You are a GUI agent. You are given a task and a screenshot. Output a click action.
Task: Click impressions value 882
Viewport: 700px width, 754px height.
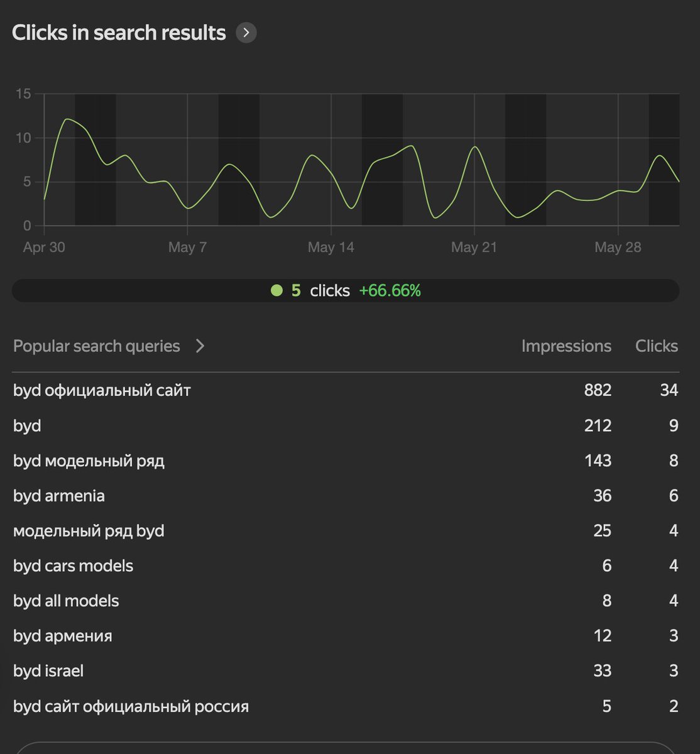pyautogui.click(x=598, y=390)
